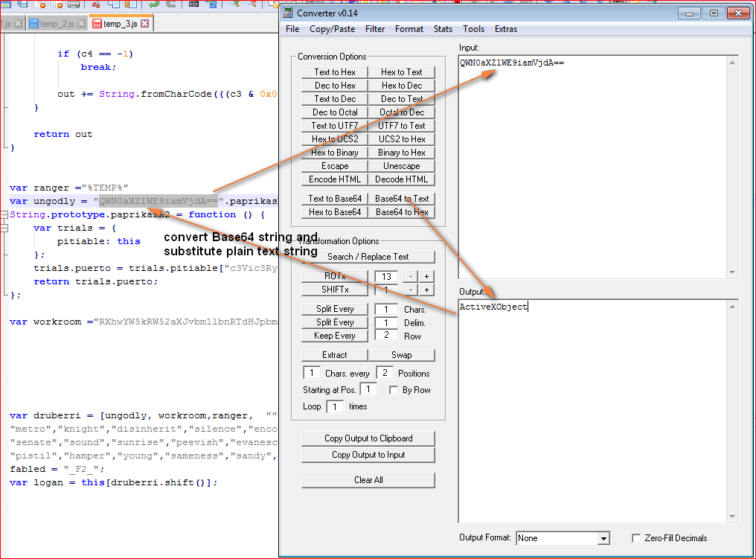The height and width of the screenshot is (559, 756).
Task: Decrease the SHIFTx value with minus button
Action: click(x=410, y=290)
